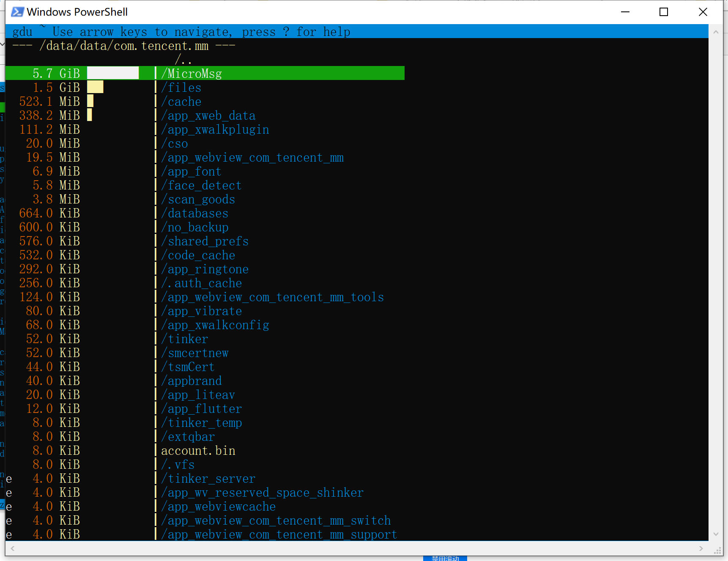
Task: Select the /app_xwalkconfig entry
Action: click(x=215, y=325)
